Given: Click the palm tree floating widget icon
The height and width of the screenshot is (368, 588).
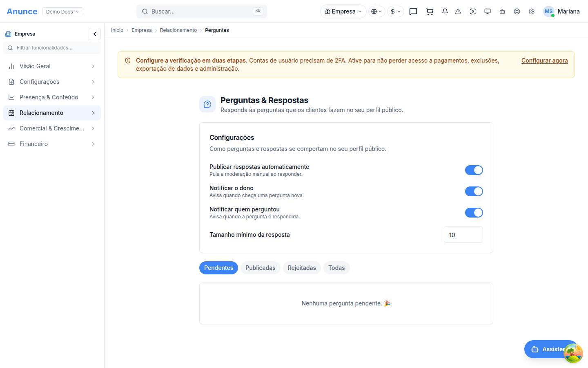Looking at the screenshot, I should (x=573, y=353).
